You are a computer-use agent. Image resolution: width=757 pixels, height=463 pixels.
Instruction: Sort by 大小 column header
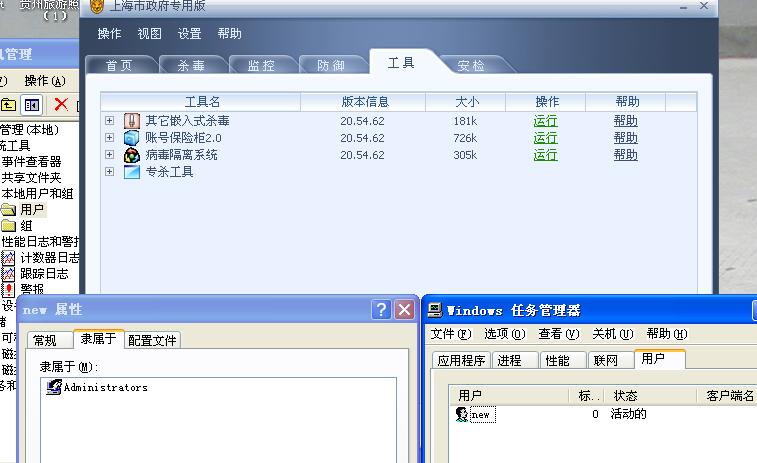coord(466,102)
